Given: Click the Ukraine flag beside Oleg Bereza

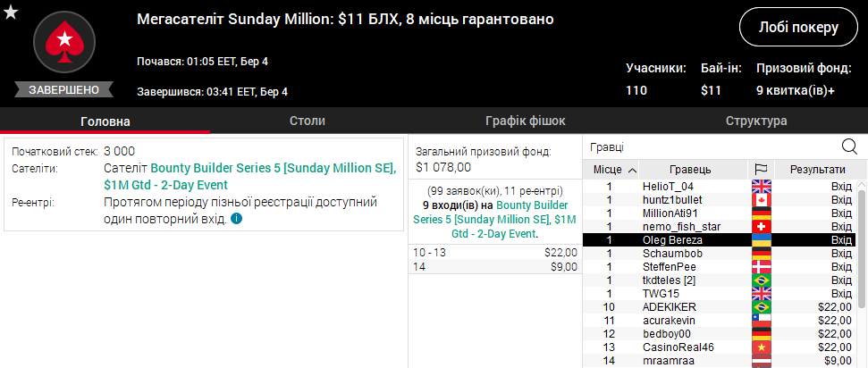Looking at the screenshot, I should (x=761, y=240).
